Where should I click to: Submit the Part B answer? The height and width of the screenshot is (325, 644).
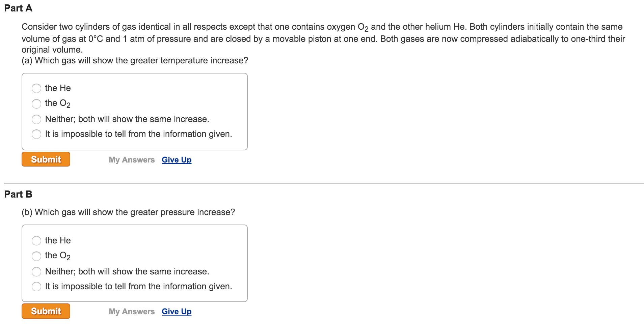tap(46, 311)
